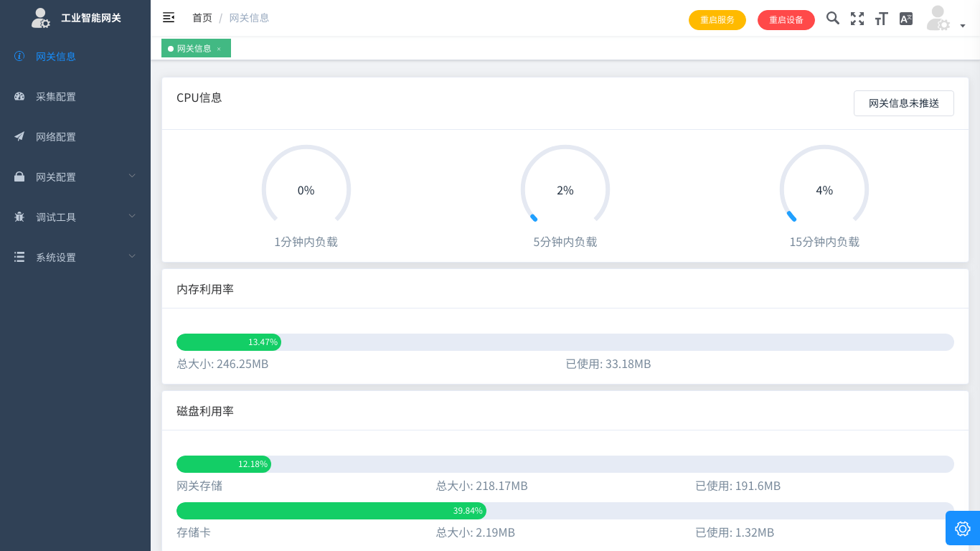Viewport: 980px width, 551px height.
Task: Click the 39.84% 存储卡 progress bar
Action: pos(565,511)
